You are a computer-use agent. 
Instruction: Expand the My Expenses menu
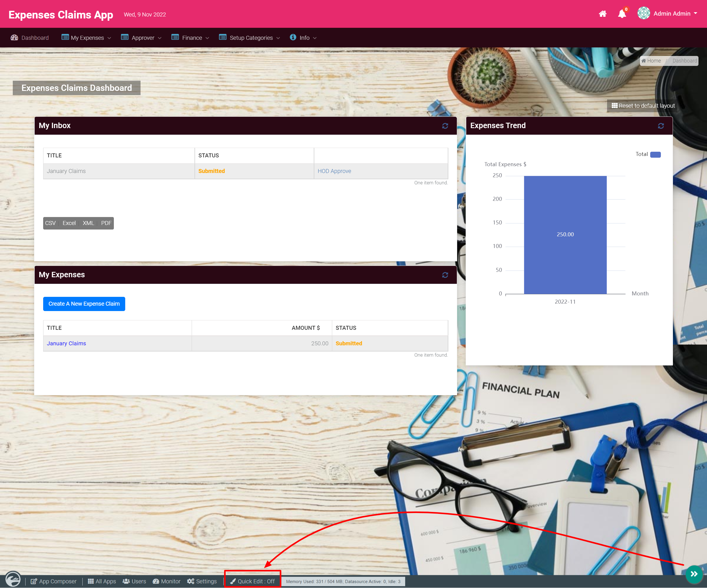coord(87,38)
